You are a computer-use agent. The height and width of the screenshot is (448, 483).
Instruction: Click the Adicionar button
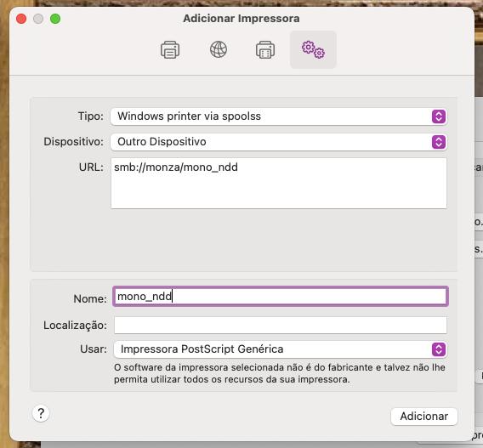point(423,417)
